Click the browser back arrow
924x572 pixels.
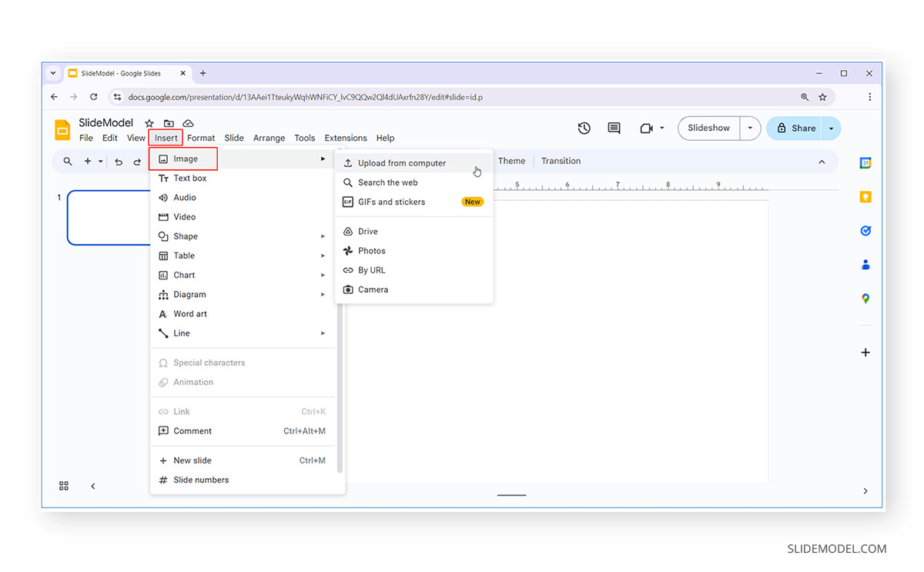[54, 97]
